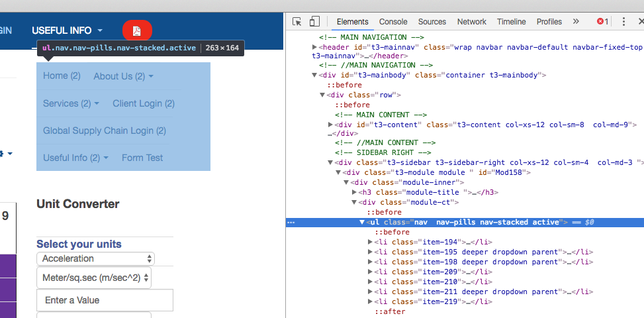Open the Sources tab

[432, 22]
